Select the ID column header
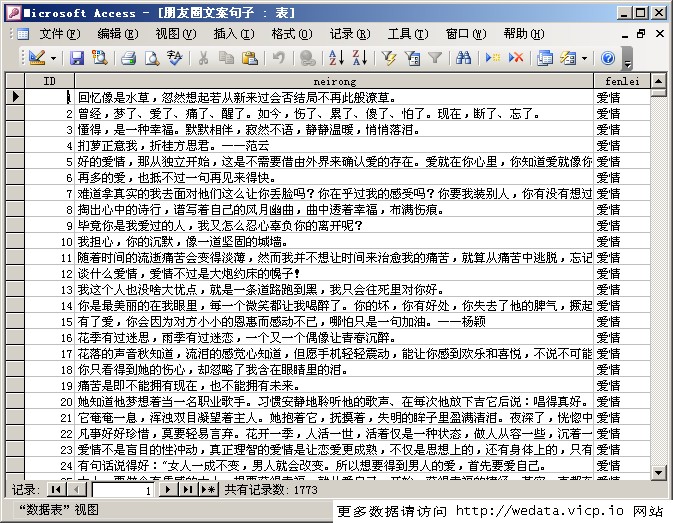The image size is (673, 523). (x=50, y=81)
